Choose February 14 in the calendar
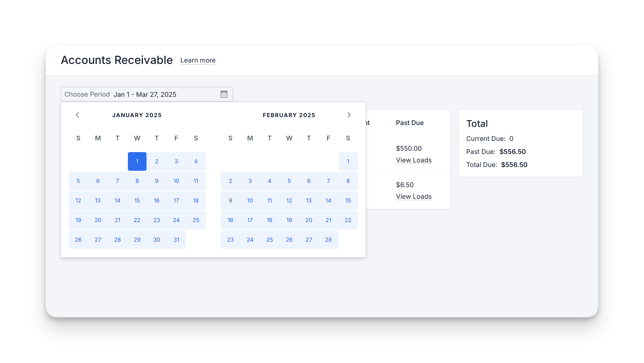This screenshot has height=363, width=644. click(328, 200)
